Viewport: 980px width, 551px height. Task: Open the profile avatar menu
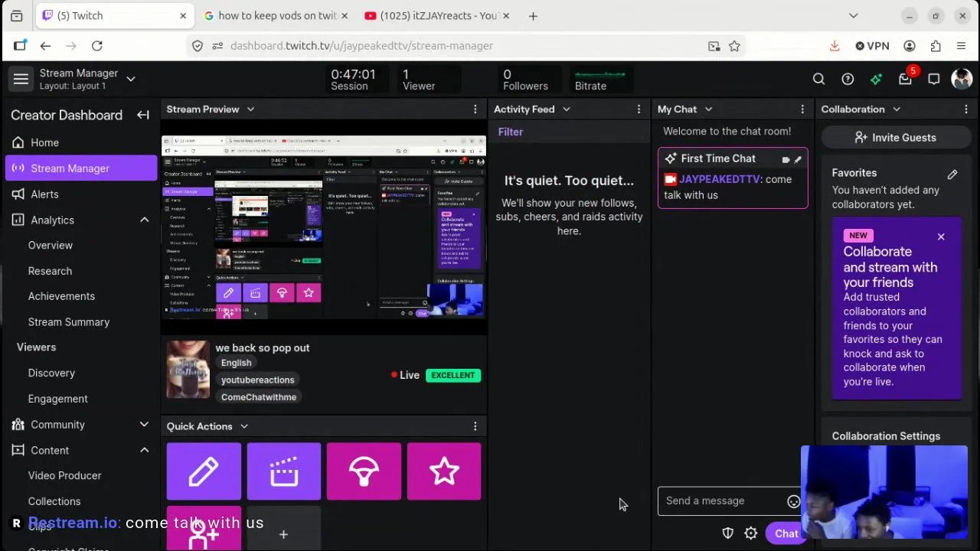[962, 79]
